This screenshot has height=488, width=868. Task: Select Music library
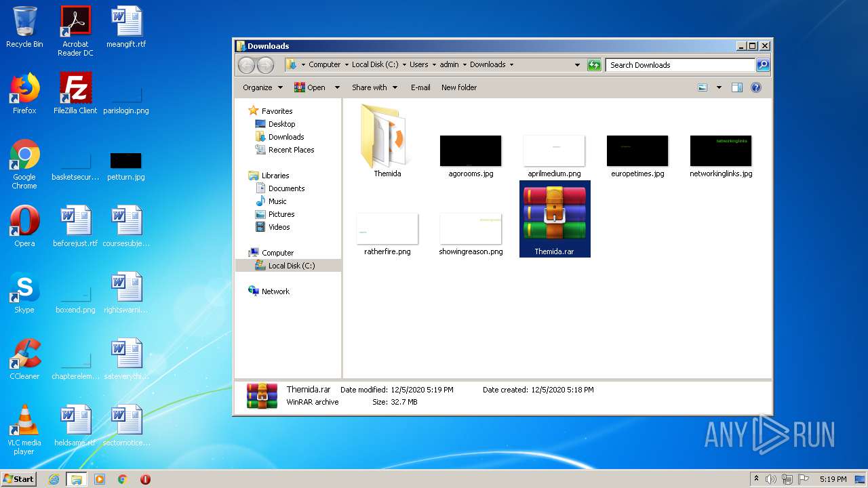(271, 201)
